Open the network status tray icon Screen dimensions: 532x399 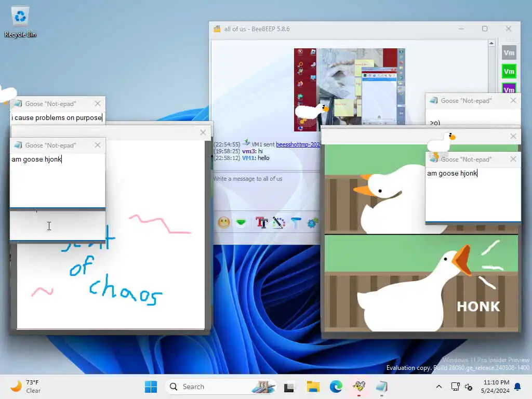tap(455, 387)
